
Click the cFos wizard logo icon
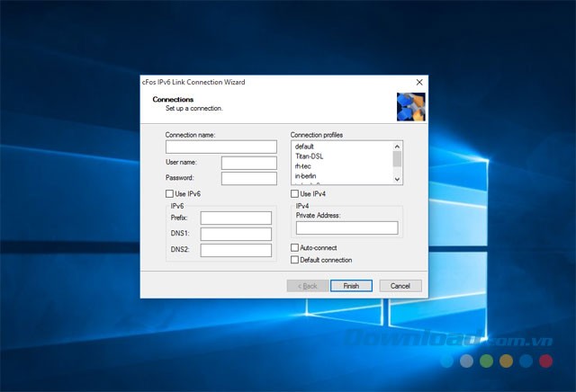410,105
